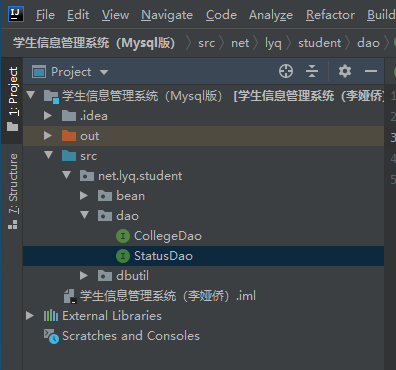The width and height of the screenshot is (396, 370).
Task: Click the Scratches and Consoles icon
Action: pyautogui.click(x=51, y=336)
